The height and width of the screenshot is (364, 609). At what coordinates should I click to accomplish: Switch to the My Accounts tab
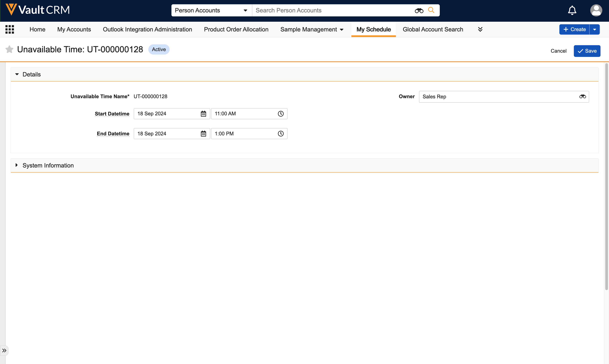(74, 29)
